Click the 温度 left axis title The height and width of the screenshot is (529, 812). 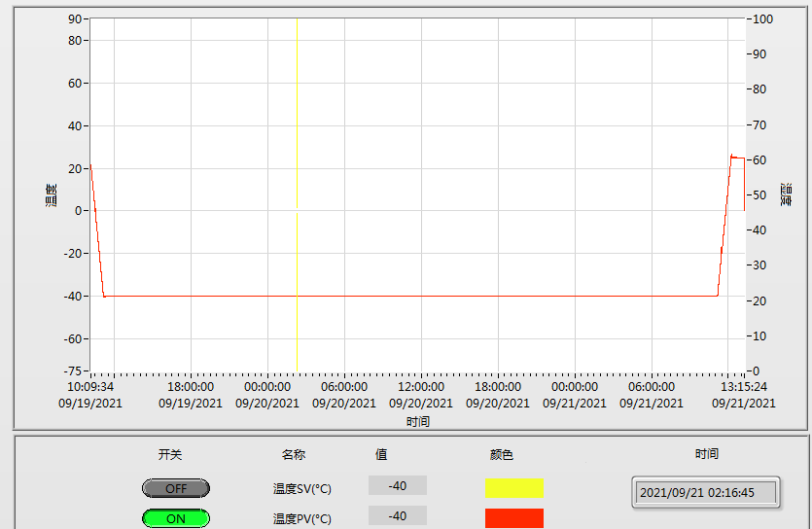coord(52,194)
